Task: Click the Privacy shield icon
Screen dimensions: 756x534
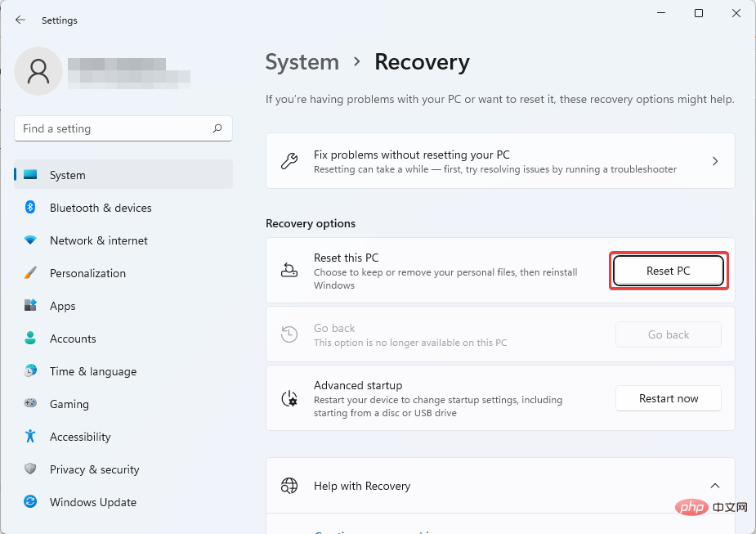Action: click(x=30, y=469)
